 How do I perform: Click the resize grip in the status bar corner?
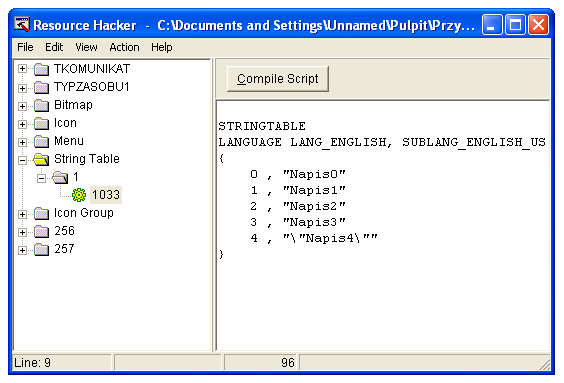point(544,364)
